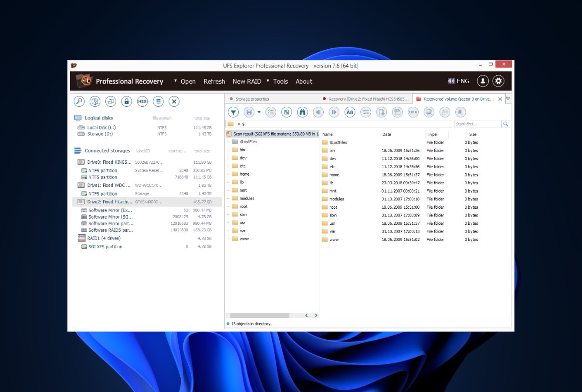The image size is (582, 392).
Task: Click the folder properties icon
Action: coord(445,112)
